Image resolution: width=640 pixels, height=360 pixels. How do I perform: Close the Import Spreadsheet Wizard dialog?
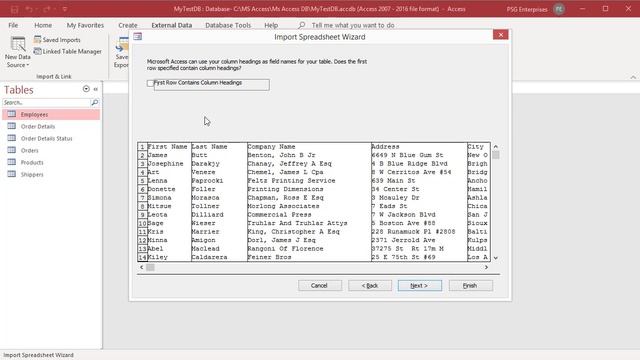click(500, 35)
